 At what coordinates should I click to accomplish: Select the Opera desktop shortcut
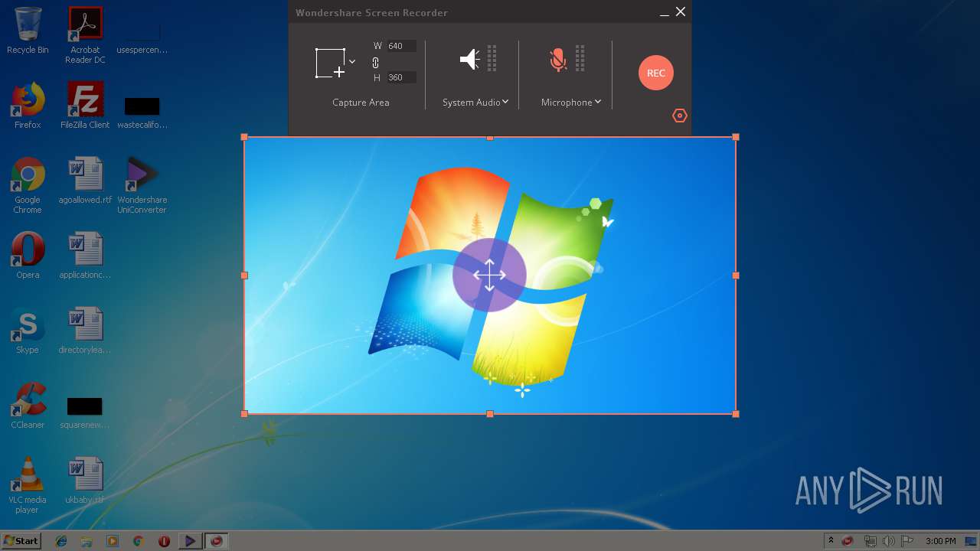(x=28, y=256)
